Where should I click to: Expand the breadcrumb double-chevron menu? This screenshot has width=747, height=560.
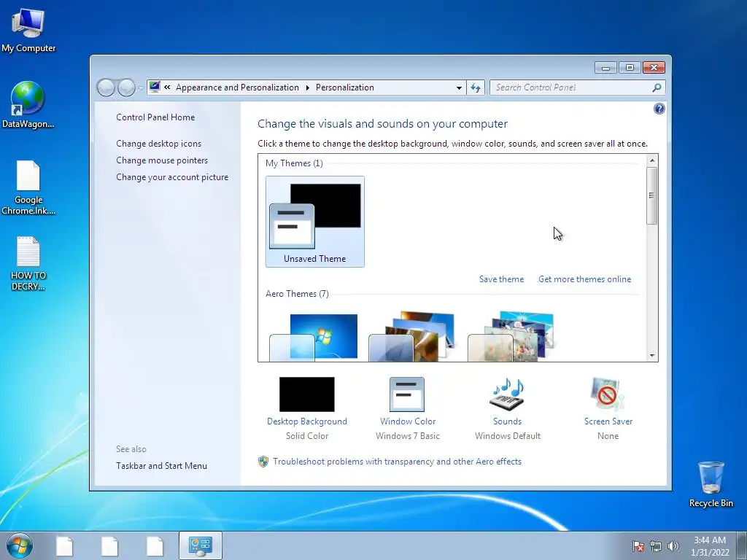[x=167, y=87]
